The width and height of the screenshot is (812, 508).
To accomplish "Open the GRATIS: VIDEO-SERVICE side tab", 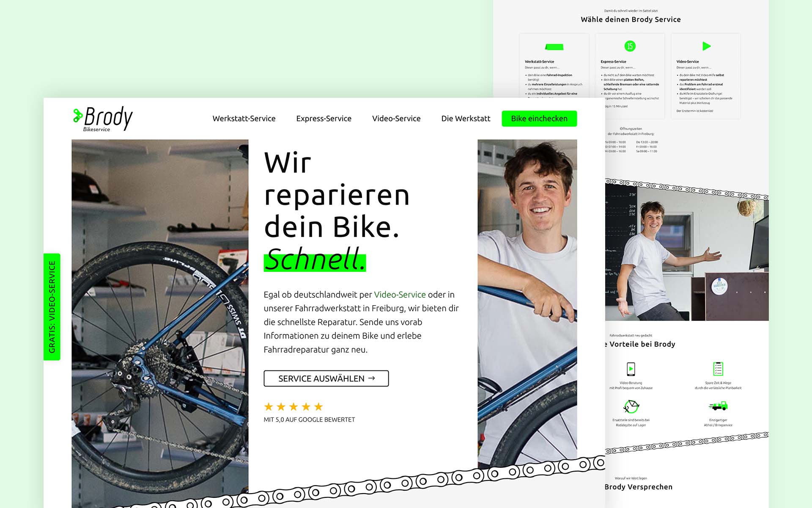I will (52, 307).
